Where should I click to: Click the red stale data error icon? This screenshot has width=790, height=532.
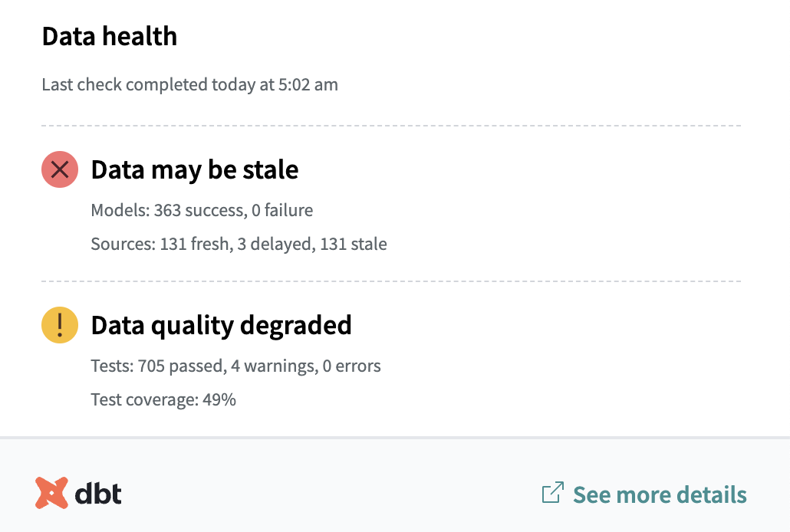pyautogui.click(x=59, y=169)
